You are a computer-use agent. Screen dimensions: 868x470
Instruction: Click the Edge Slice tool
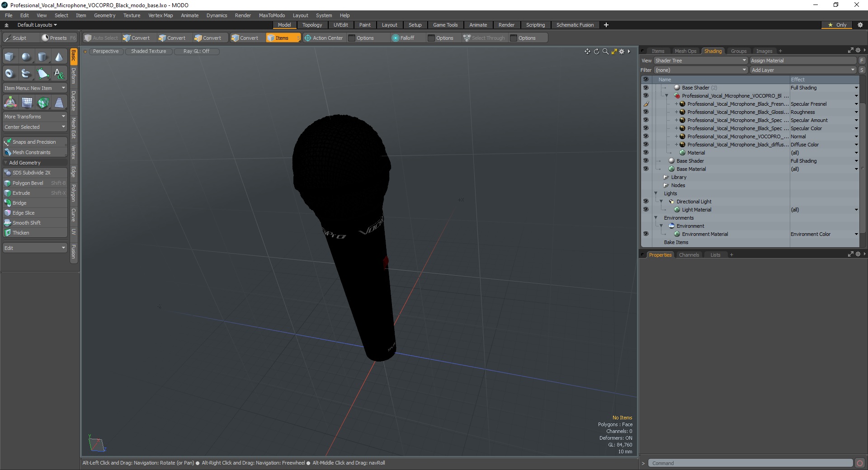35,213
